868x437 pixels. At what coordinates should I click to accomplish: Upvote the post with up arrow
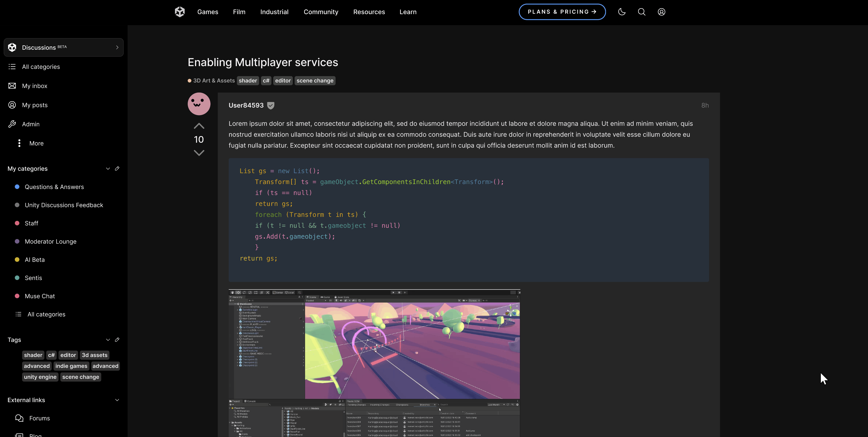tap(199, 126)
